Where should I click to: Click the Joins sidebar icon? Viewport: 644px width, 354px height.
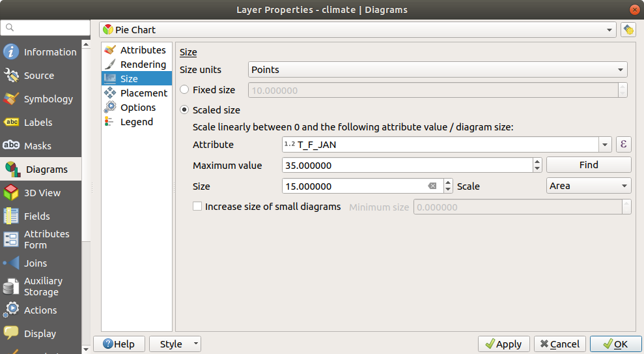click(12, 263)
